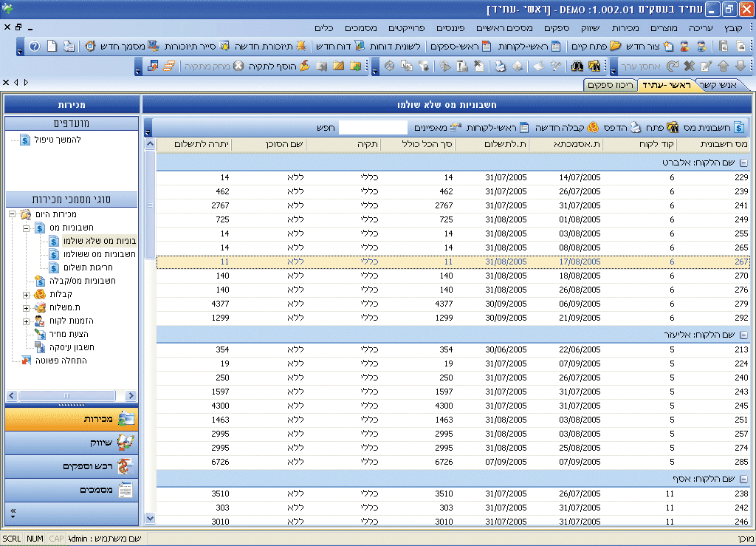Image resolution: width=756 pixels, height=546 pixels.
Task: Click the חשבונית מס toolbar button
Action: pos(715,127)
